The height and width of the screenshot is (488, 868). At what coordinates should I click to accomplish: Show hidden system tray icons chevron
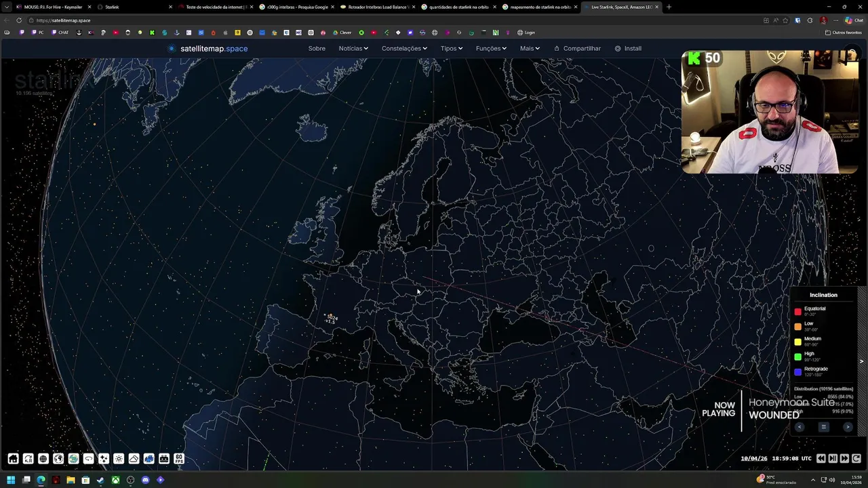pos(813,480)
